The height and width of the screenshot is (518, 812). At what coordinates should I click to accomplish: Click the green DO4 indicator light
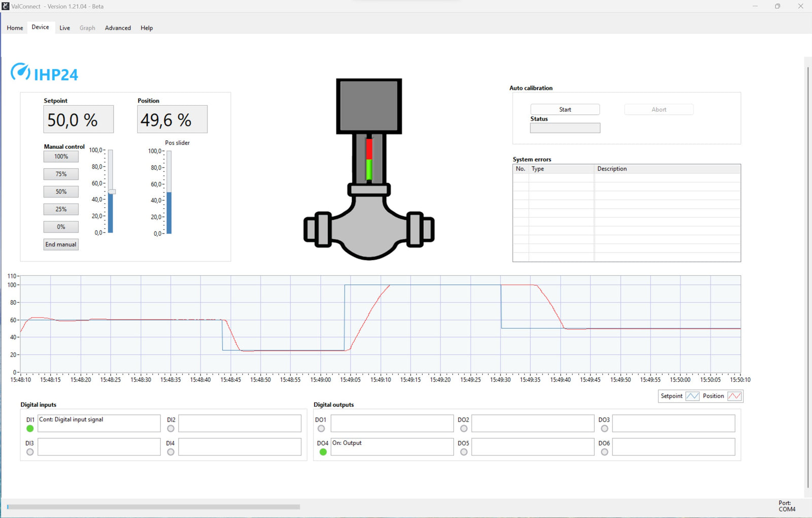click(x=323, y=452)
